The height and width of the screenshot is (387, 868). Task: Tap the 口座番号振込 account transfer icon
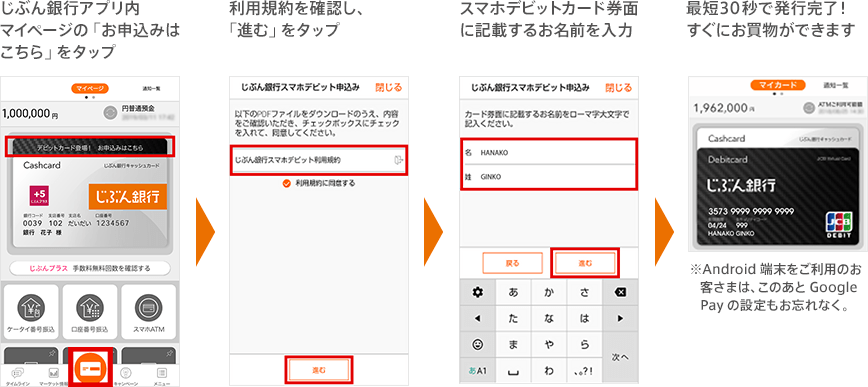tap(90, 312)
